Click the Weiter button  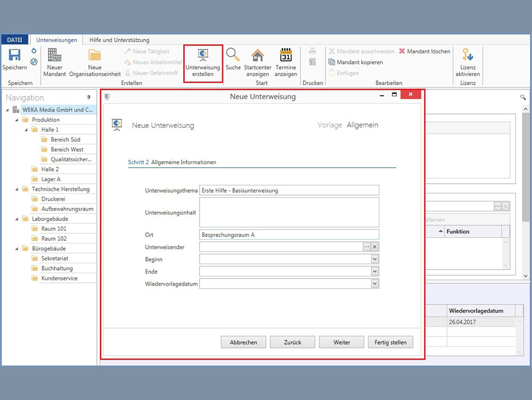[x=342, y=342]
